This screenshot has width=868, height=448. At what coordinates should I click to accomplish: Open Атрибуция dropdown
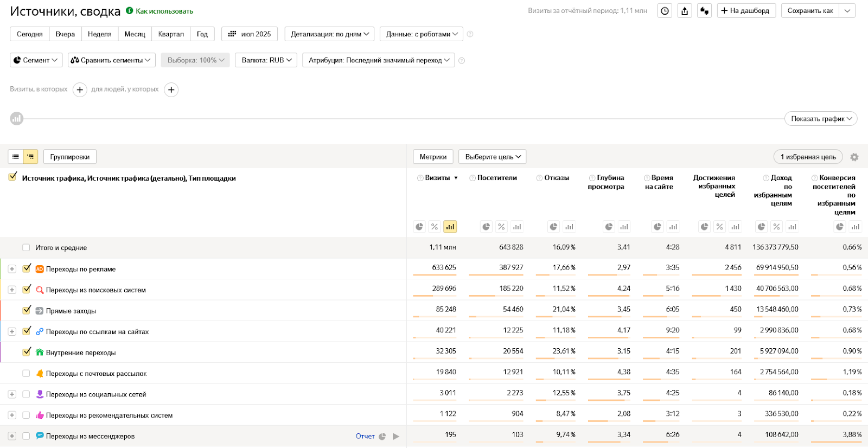click(x=379, y=60)
